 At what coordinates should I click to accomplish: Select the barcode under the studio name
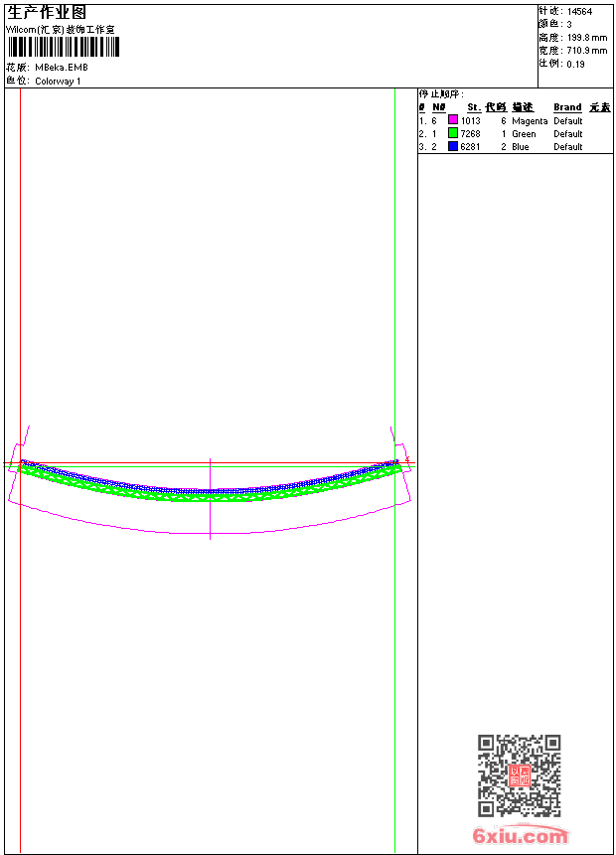tap(64, 47)
